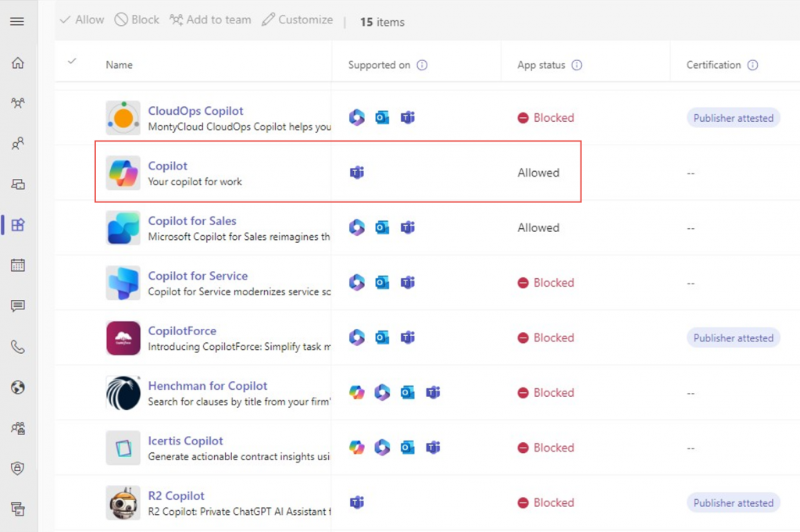Click Teams icon in Icertis Copilot row

[x=433, y=448]
